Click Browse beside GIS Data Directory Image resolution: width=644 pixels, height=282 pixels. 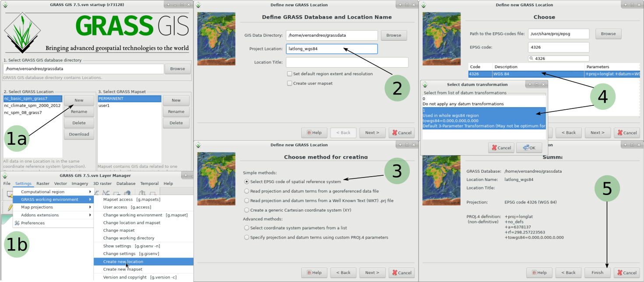coord(394,35)
